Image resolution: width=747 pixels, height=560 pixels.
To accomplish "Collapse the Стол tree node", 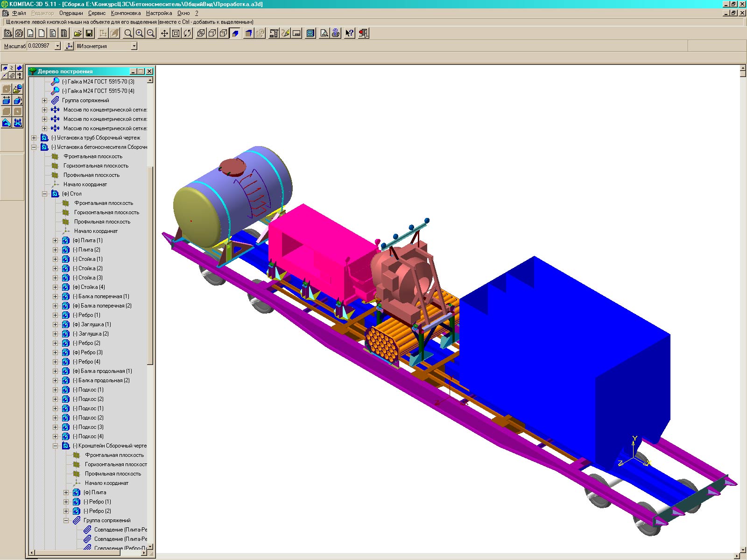I will 45,194.
